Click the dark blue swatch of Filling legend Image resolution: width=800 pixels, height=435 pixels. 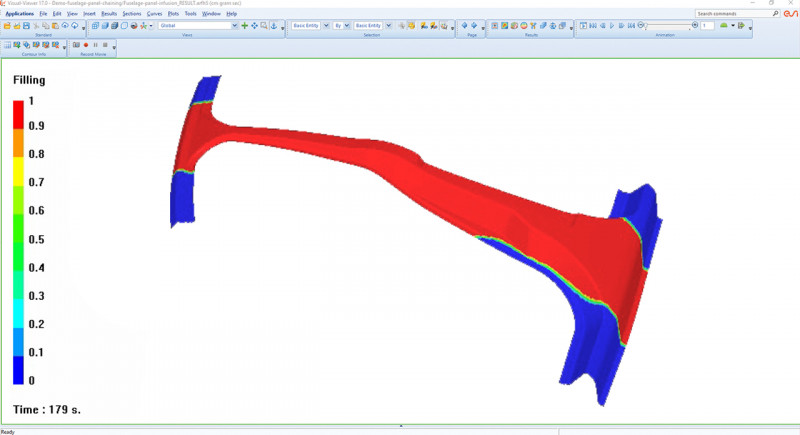click(x=18, y=370)
